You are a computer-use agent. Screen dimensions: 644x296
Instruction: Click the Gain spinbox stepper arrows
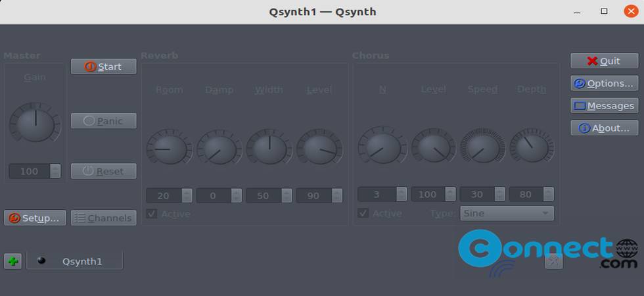tap(55, 171)
